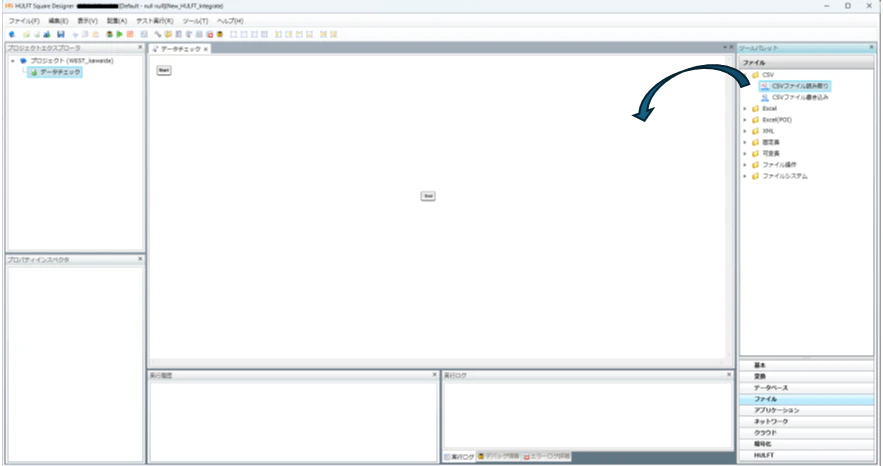The width and height of the screenshot is (883, 466).
Task: Expand the ファイルシステム folder arrow
Action: pos(745,176)
